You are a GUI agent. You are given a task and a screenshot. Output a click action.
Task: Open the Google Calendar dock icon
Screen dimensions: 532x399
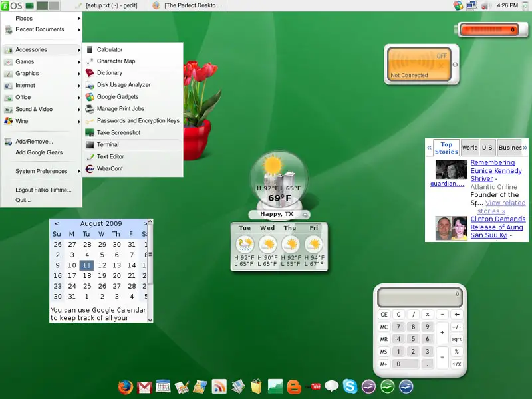click(163, 386)
